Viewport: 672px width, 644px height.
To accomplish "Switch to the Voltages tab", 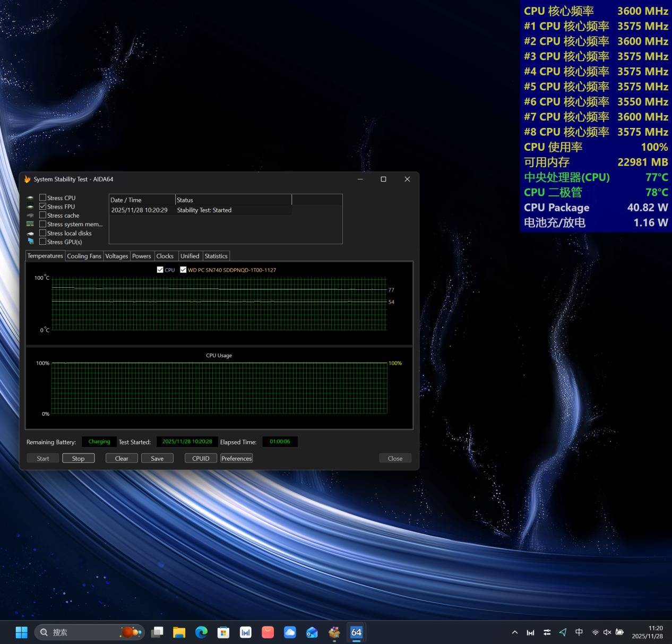I will (117, 256).
